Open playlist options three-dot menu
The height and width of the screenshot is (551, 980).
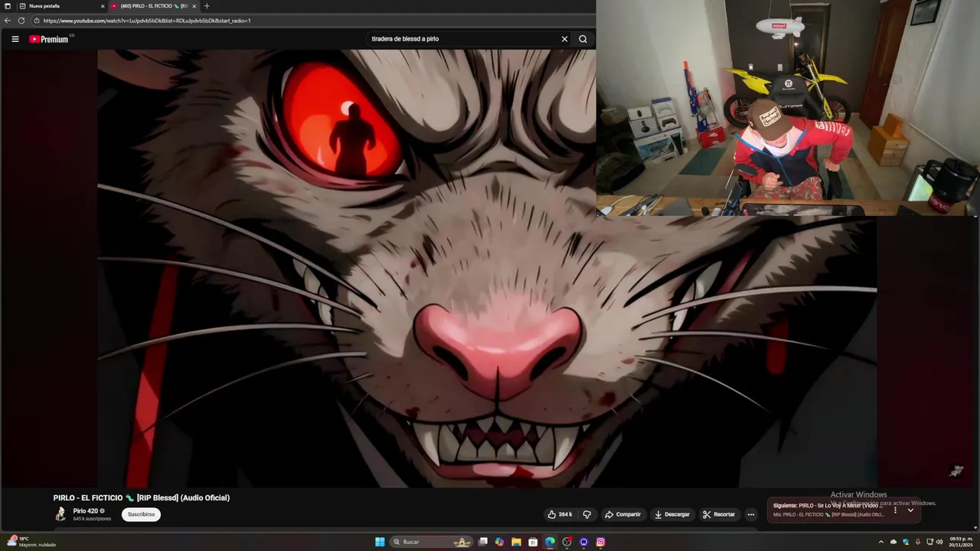[895, 510]
